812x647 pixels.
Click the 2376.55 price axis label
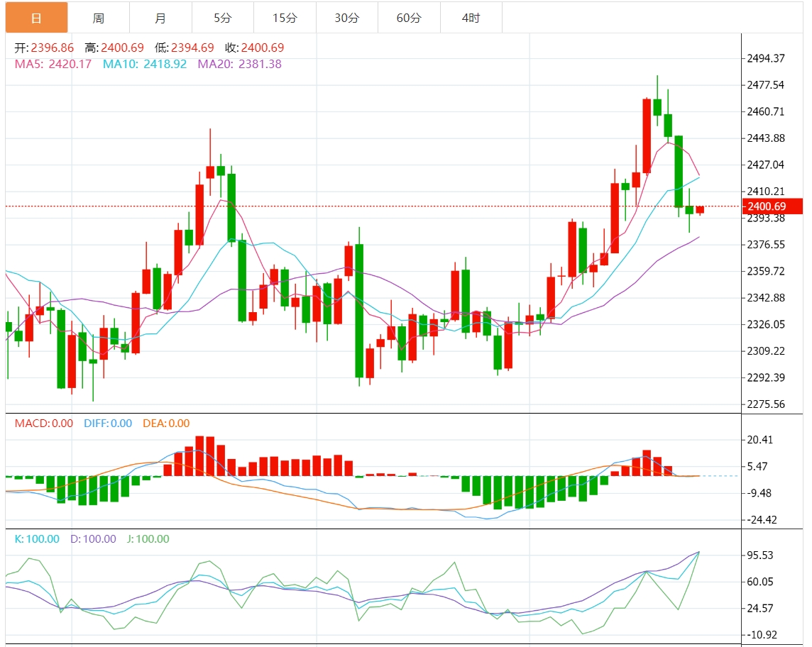[765, 244]
